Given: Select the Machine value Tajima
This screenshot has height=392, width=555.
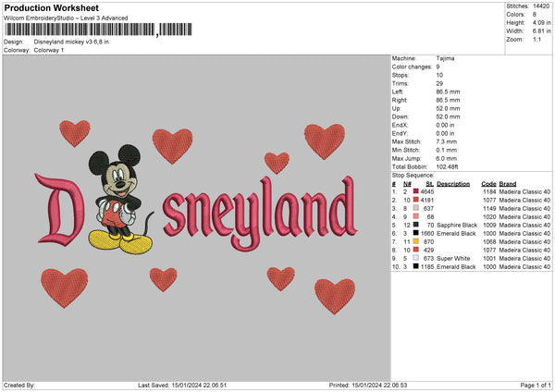Looking at the screenshot, I should click(445, 58).
